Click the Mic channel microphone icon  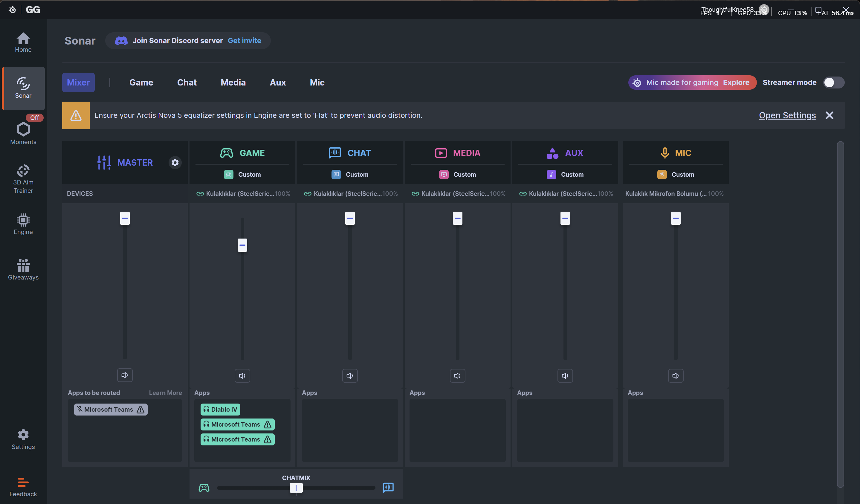[x=665, y=153]
